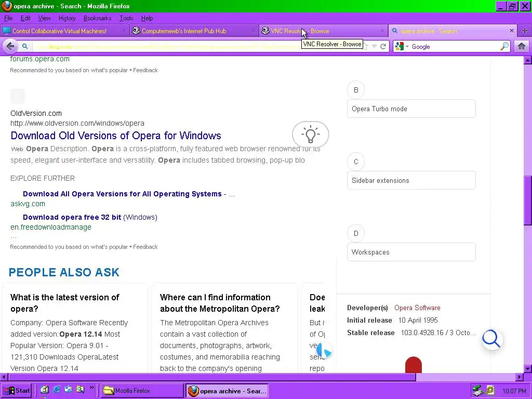Click the vertical scrollbar thumb

(x=528, y=200)
